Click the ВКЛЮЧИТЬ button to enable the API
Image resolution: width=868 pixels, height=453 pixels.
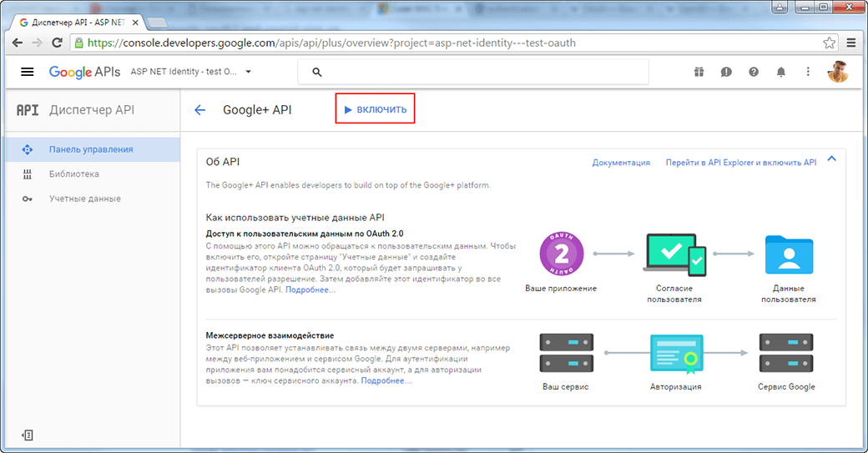[375, 109]
